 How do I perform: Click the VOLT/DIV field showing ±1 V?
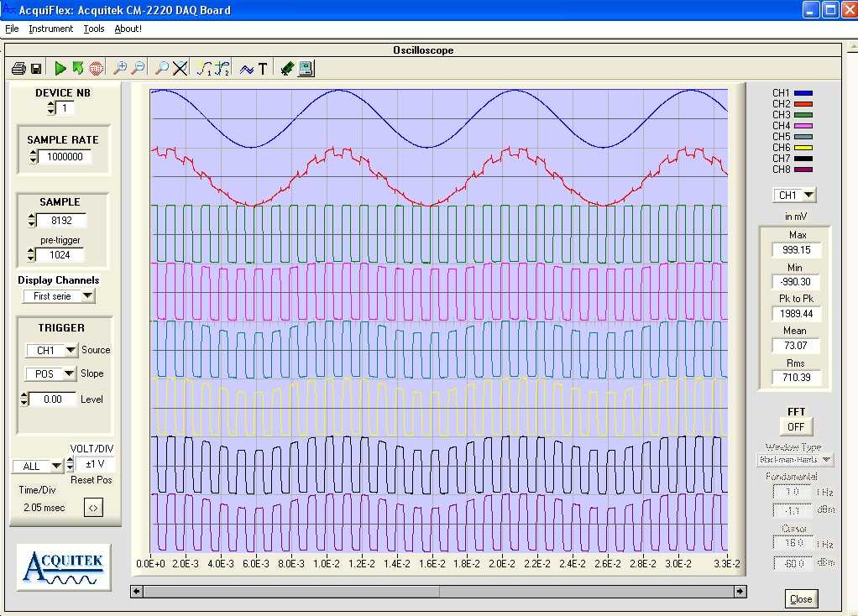click(95, 464)
